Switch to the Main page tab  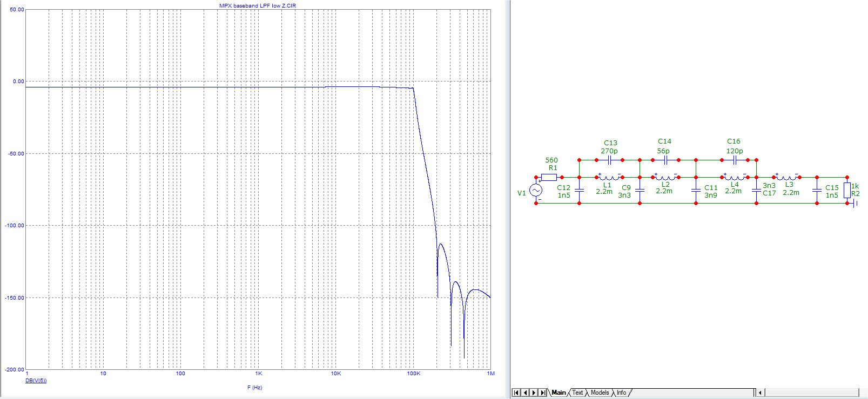pos(559,393)
